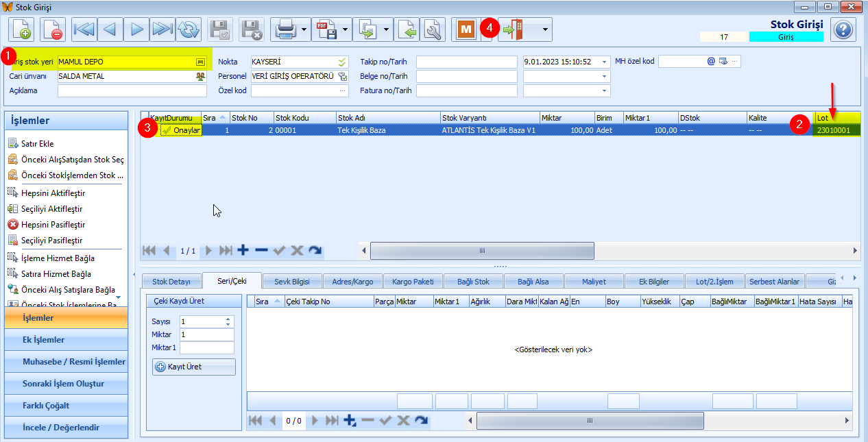Expand the date 9.01.2023 dropdown

605,62
